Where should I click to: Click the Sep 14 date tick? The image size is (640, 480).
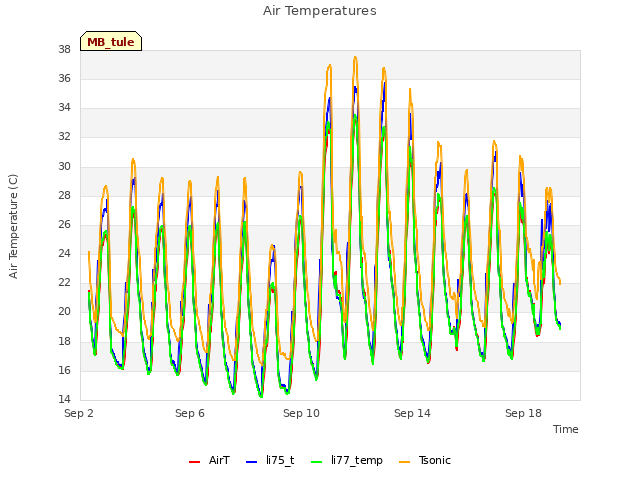point(412,413)
